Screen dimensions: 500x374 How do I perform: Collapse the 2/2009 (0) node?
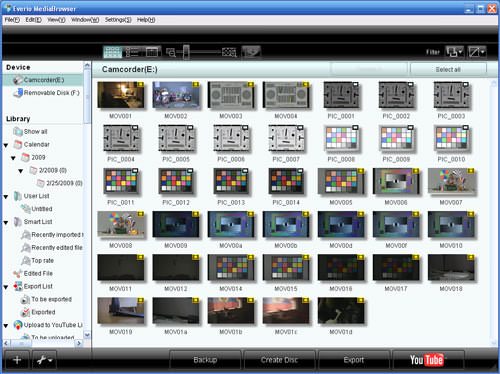tap(21, 171)
